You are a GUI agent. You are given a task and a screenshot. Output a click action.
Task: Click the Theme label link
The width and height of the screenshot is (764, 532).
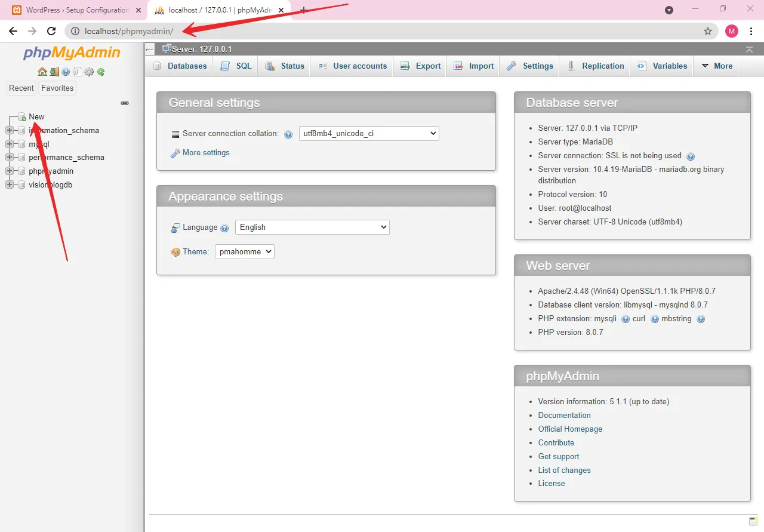(196, 251)
